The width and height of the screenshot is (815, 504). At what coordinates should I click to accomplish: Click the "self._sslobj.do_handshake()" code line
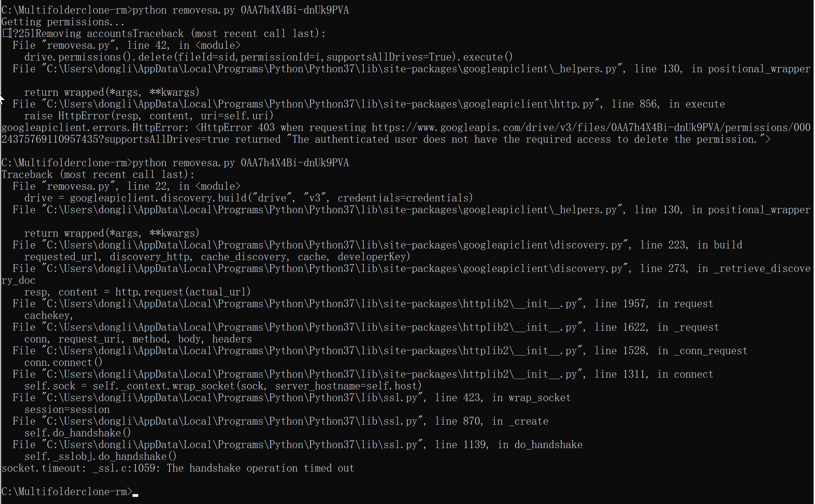click(100, 457)
